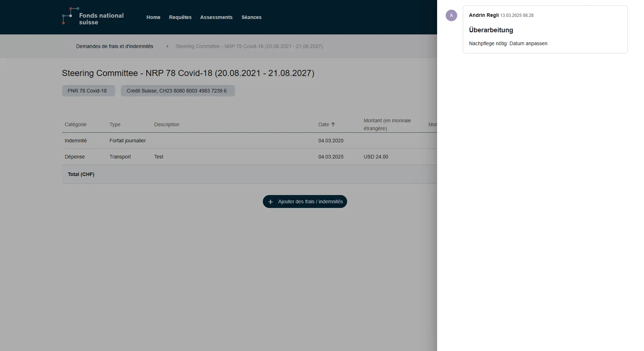Click the plus icon on the add button
644x351 pixels.
coord(271,202)
